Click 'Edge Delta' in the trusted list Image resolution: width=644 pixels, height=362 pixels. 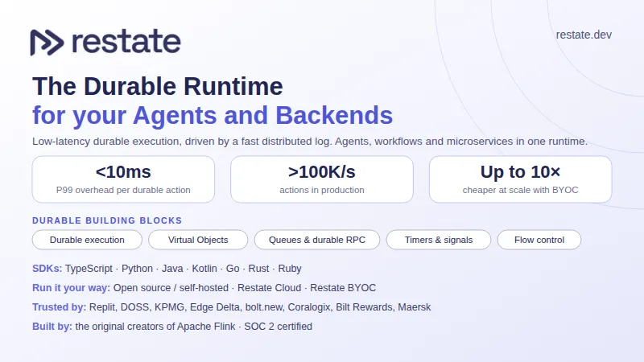(215, 307)
